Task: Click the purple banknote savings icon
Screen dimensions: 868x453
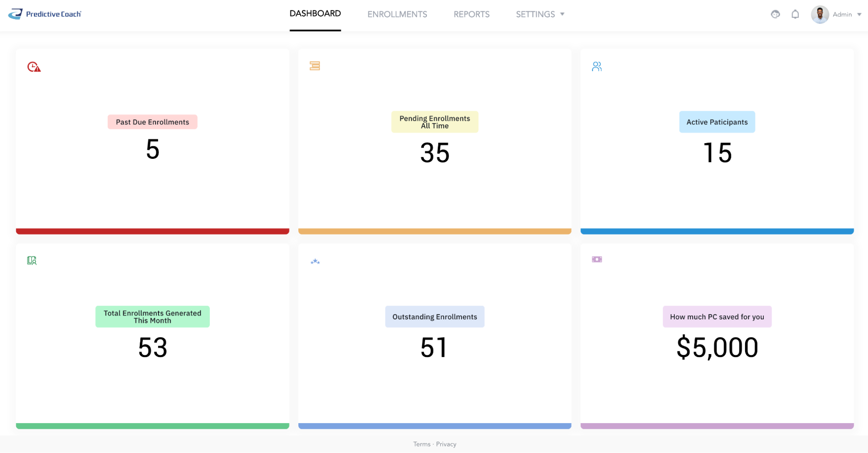Action: [596, 259]
